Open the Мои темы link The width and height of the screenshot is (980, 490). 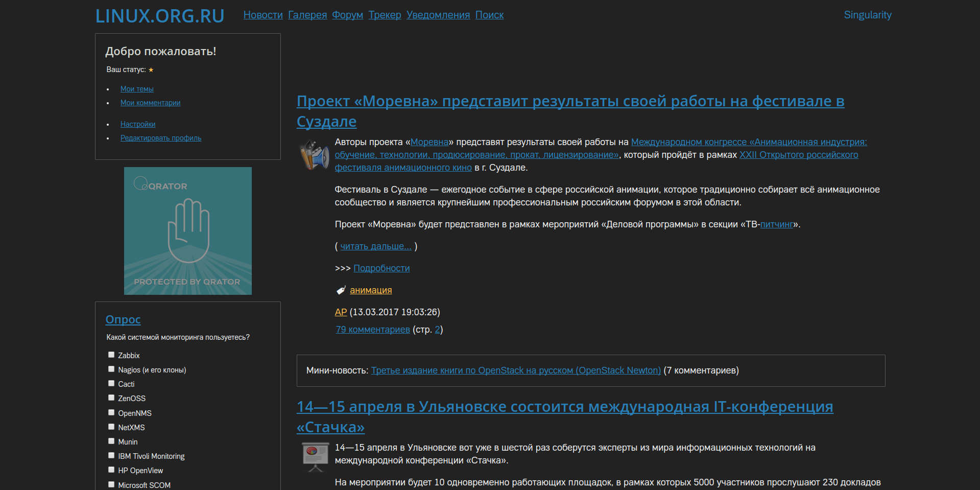(137, 89)
